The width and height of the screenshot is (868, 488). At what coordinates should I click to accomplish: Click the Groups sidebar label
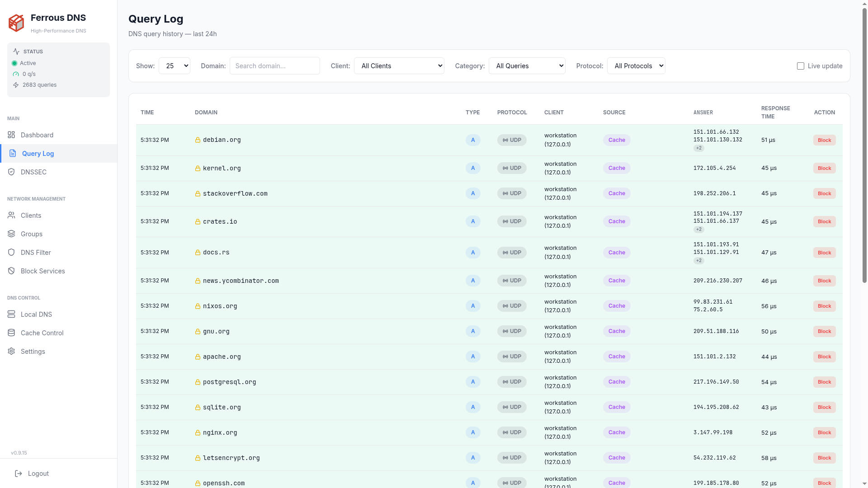32,234
